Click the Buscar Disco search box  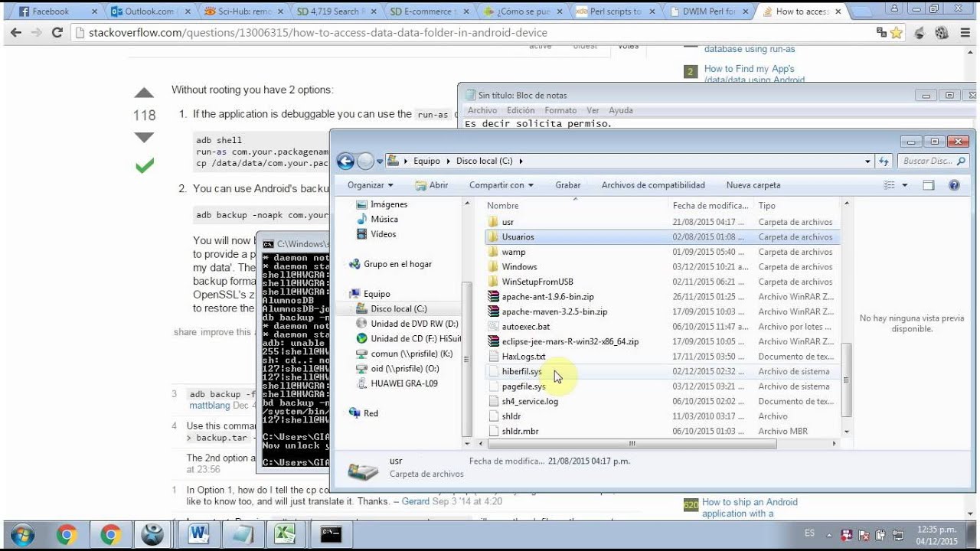point(932,161)
